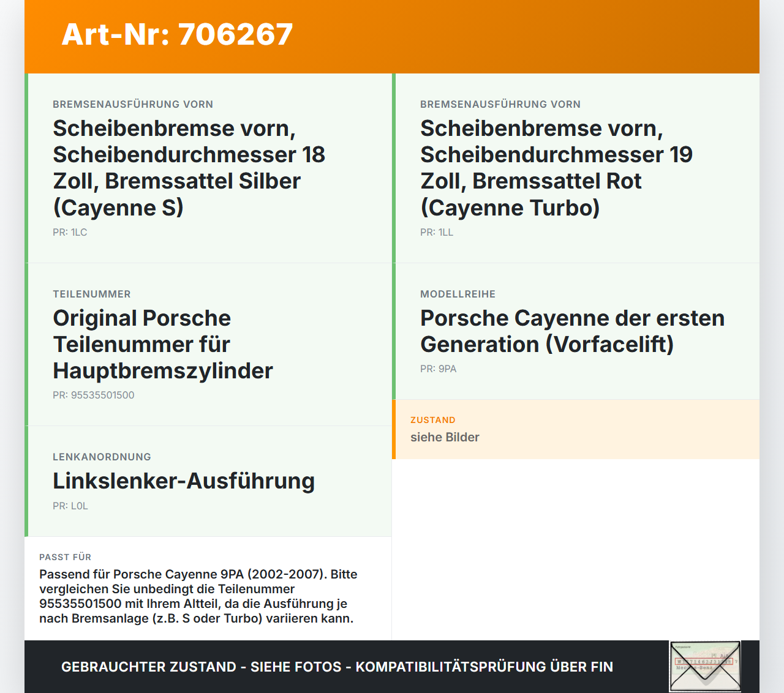This screenshot has width=784, height=693.
Task: Click the Art-Nr: 706267 heading
Action: click(x=177, y=34)
